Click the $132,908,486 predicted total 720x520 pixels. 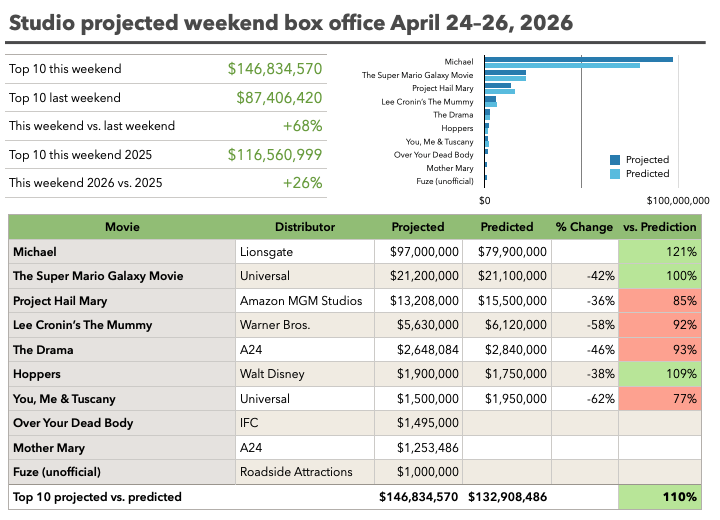(x=507, y=497)
